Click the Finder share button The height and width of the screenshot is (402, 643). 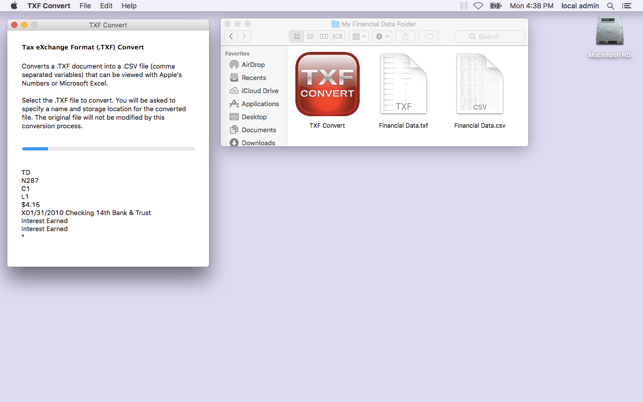pos(405,37)
